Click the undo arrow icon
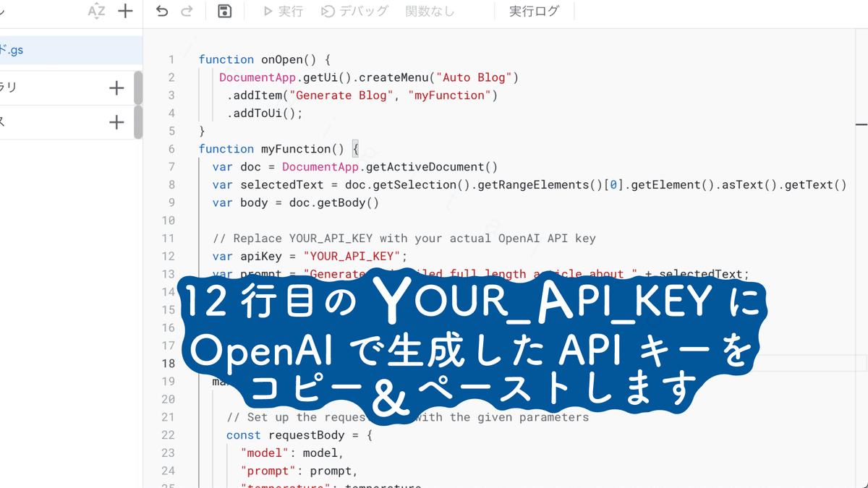 pyautogui.click(x=162, y=11)
